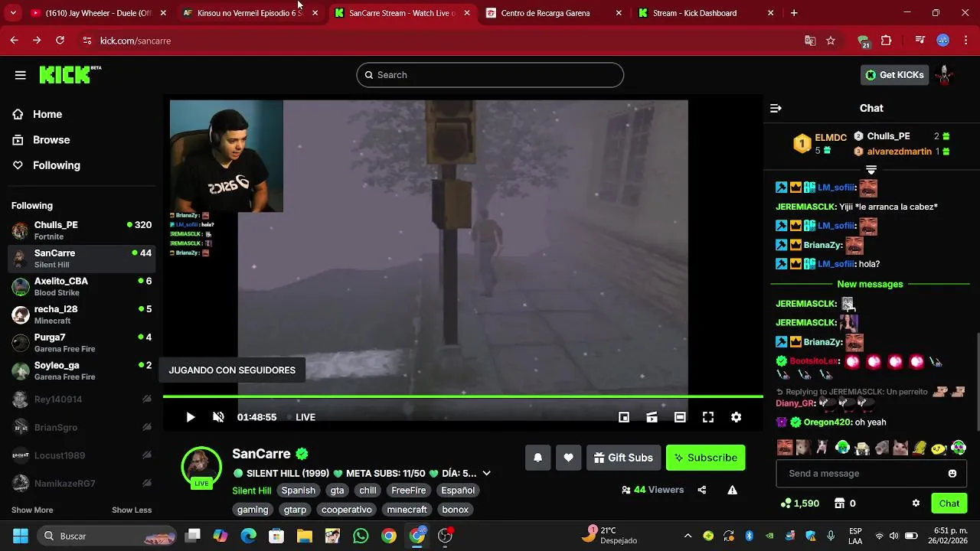The width and height of the screenshot is (980, 551).
Task: Reload the page
Action: 59,41
